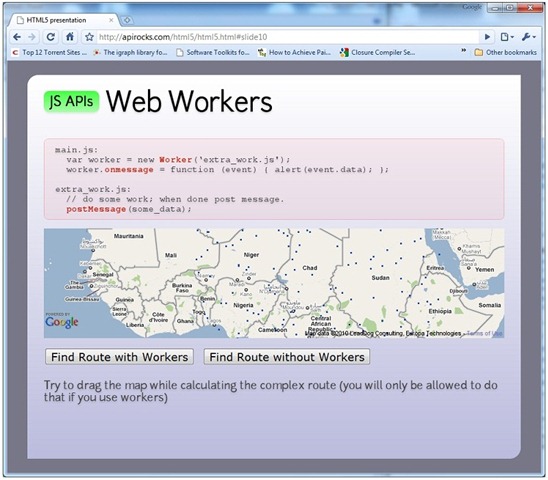Open the Page menu icon
The width and height of the screenshot is (548, 480).
coord(506,37)
